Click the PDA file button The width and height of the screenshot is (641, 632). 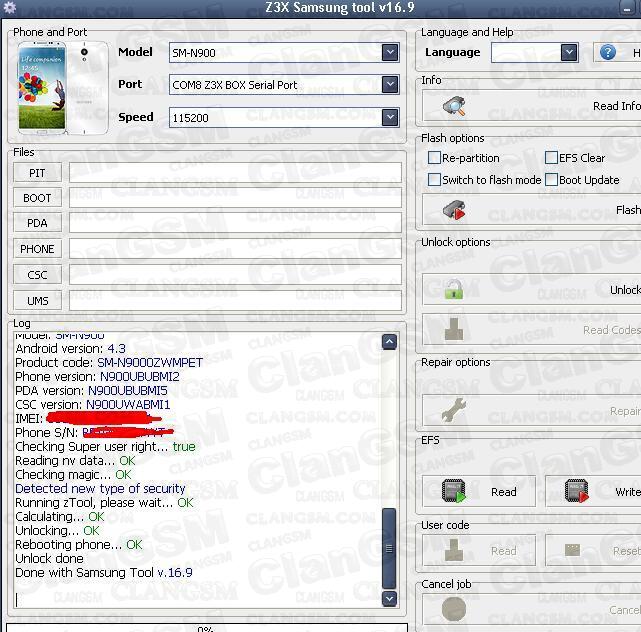pos(37,223)
